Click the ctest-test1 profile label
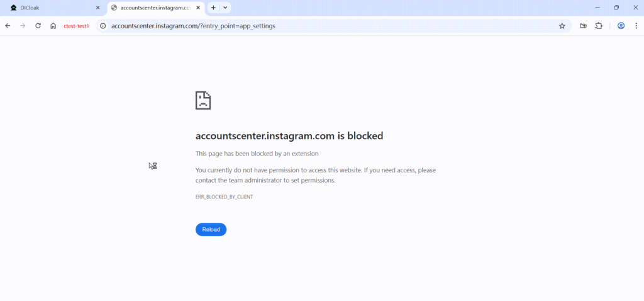The height and width of the screenshot is (301, 644). [77, 26]
